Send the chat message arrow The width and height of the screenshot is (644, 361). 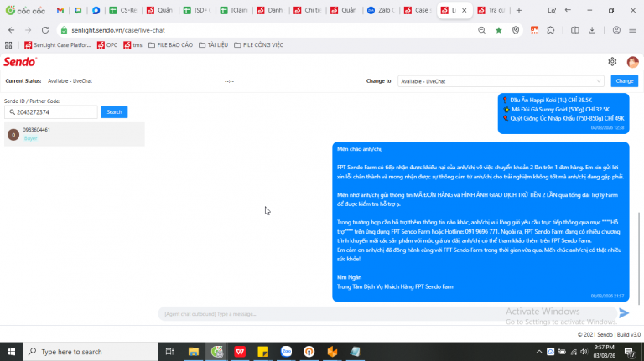click(x=624, y=313)
